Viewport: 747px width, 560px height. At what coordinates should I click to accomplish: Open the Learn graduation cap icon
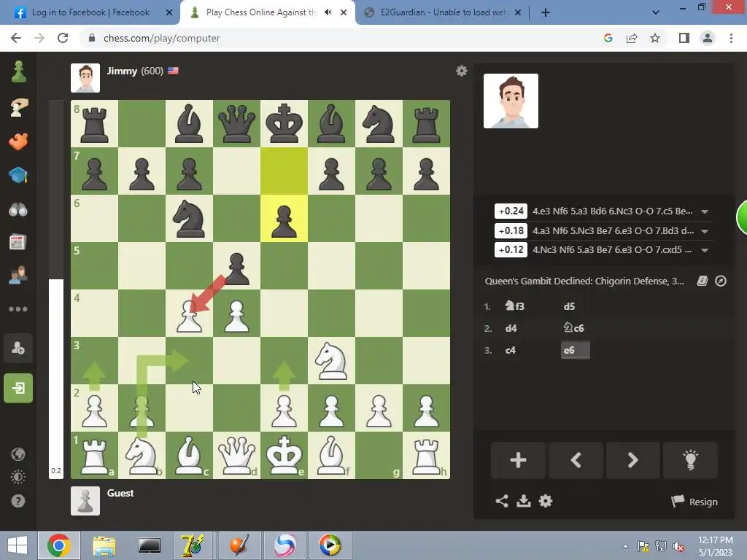pyautogui.click(x=18, y=175)
